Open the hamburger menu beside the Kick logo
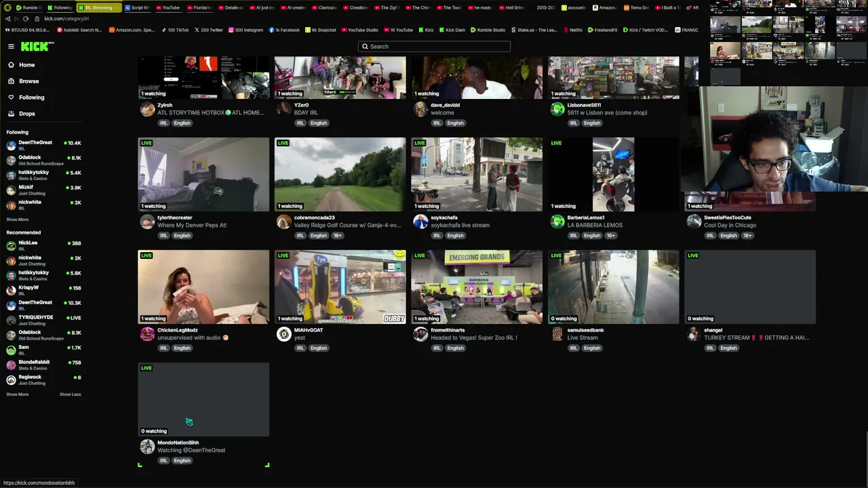 [11, 46]
